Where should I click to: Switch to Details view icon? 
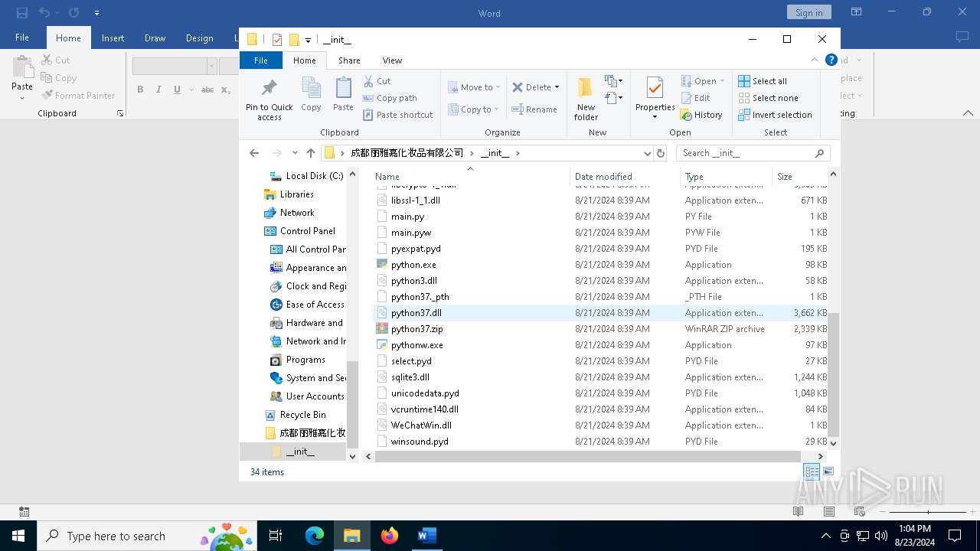click(x=812, y=471)
